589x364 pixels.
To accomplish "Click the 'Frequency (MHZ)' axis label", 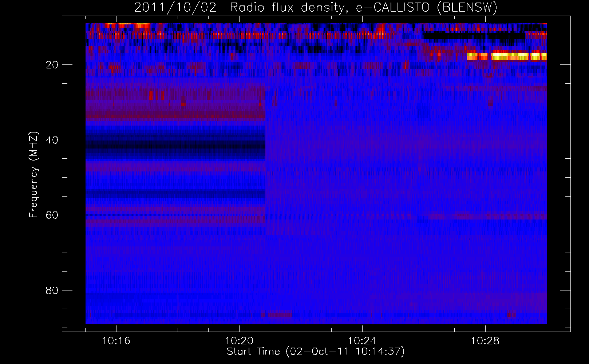I will [x=33, y=175].
